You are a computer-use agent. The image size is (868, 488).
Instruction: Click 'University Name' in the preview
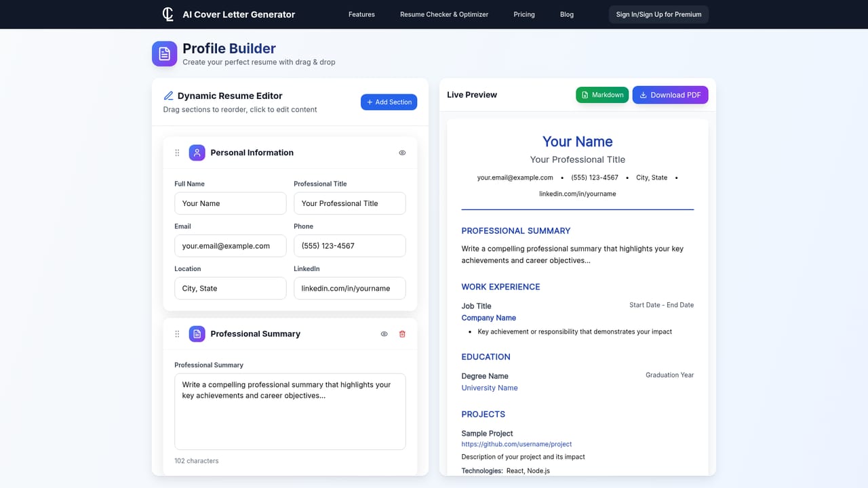pos(490,388)
